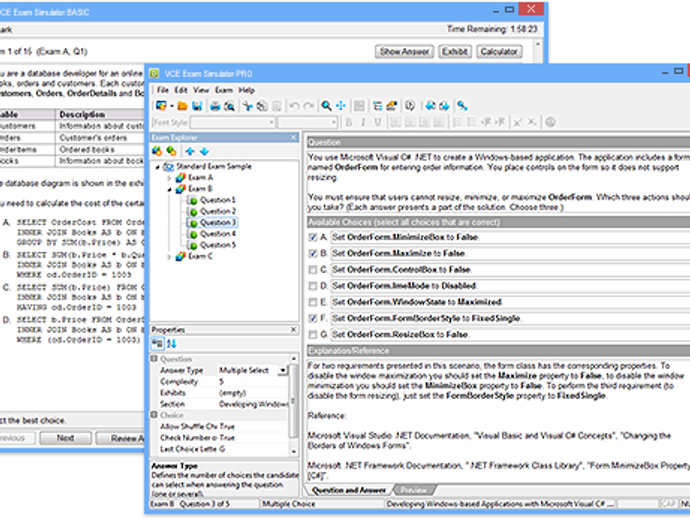The image size is (690, 518).
Task: Click the blue four-arrow move icon
Action: click(x=341, y=106)
